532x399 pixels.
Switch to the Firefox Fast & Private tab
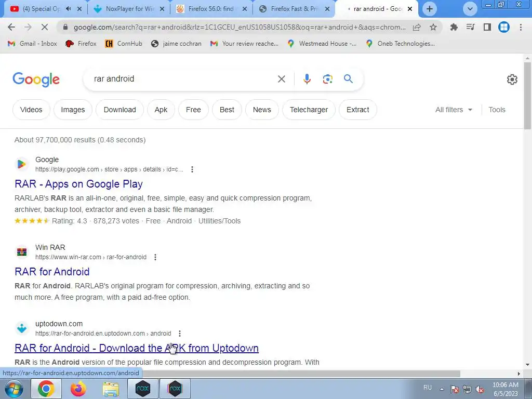tap(294, 9)
